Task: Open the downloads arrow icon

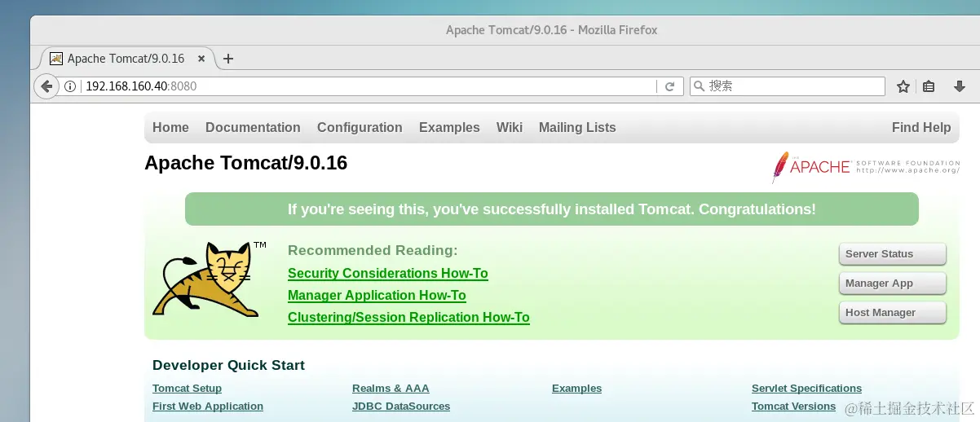Action: click(x=960, y=86)
